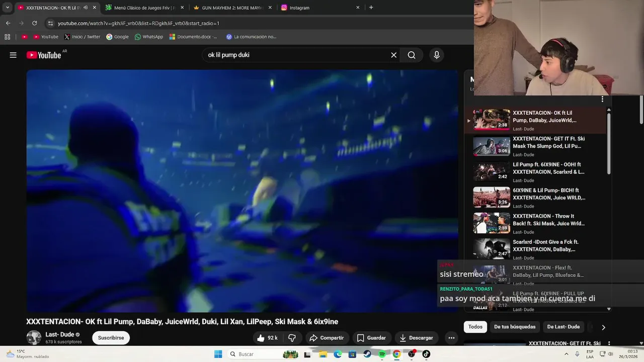Mute the tab via the speaker icon
Screen dimensions: 644x362
point(86,8)
